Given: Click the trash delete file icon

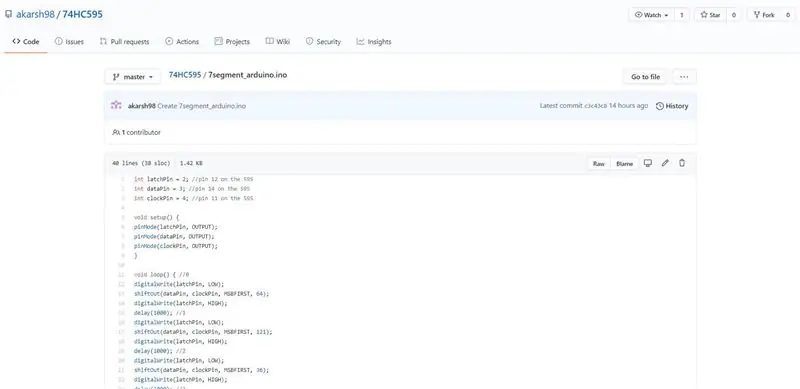Looking at the screenshot, I should (682, 163).
